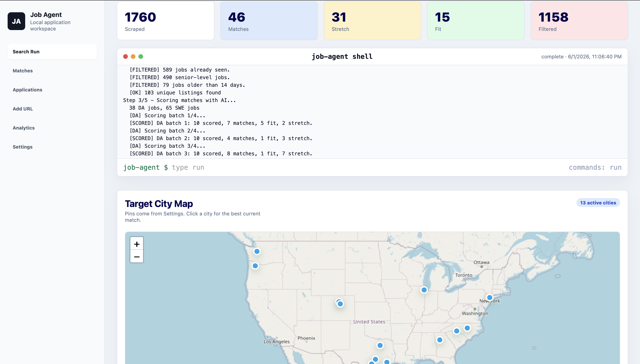
Task: Select the Chicago pin beside Lake Michigan
Action: pos(424,290)
